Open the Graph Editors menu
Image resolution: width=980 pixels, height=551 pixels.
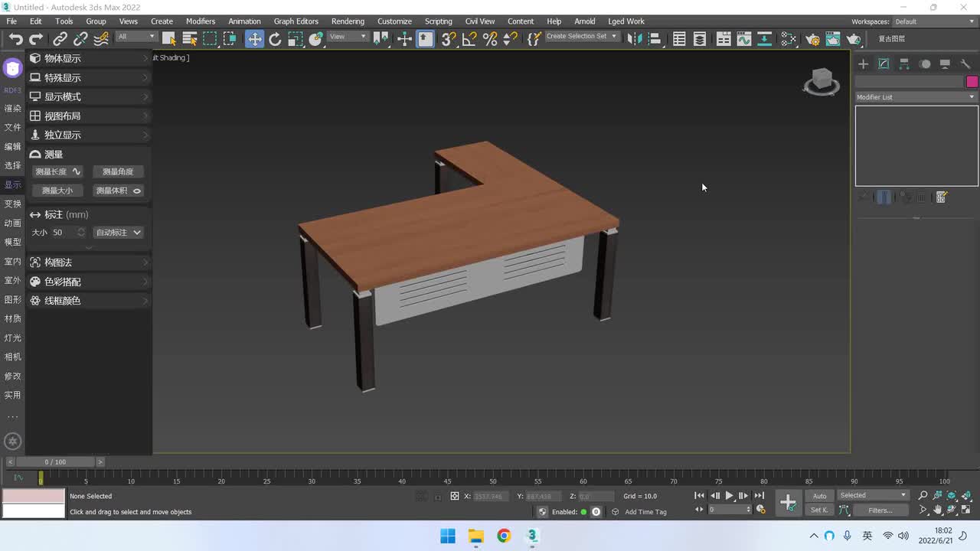296,21
